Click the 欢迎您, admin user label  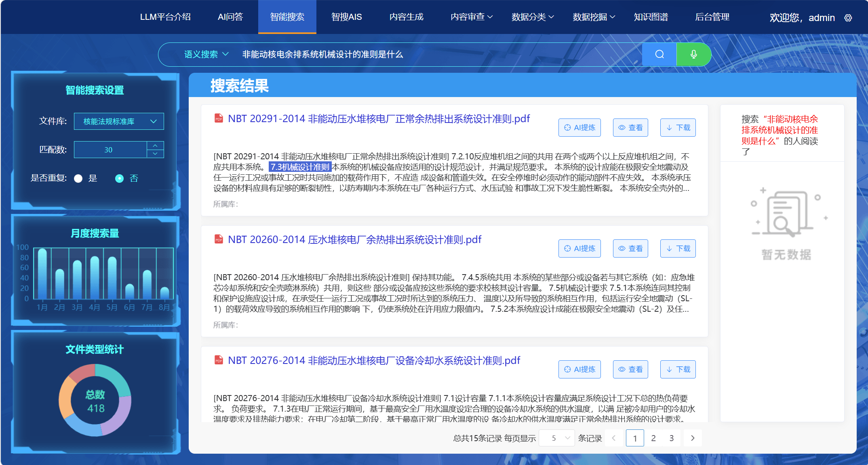coord(802,18)
